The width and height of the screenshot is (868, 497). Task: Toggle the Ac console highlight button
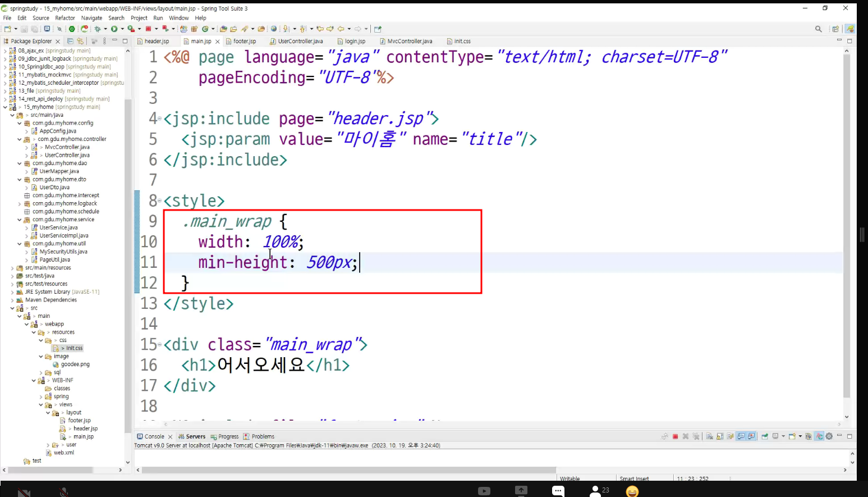pos(819,436)
